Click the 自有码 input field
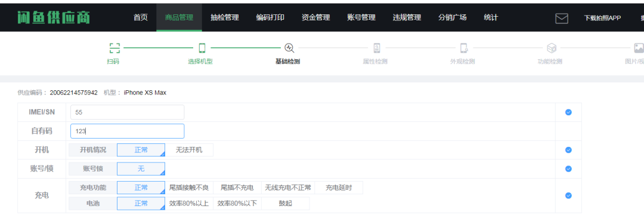The width and height of the screenshot is (644, 224). point(128,131)
